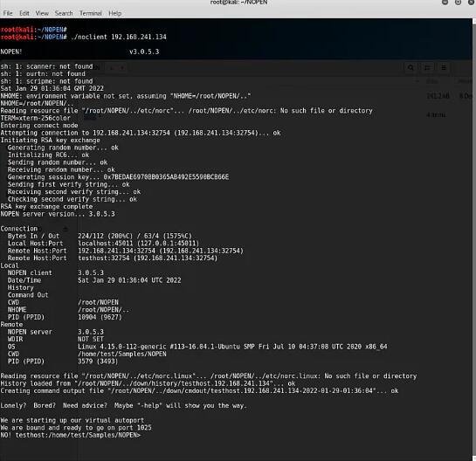Image resolution: width=476 pixels, height=461 pixels.
Task: Open the Search menu
Action: [x=64, y=13]
